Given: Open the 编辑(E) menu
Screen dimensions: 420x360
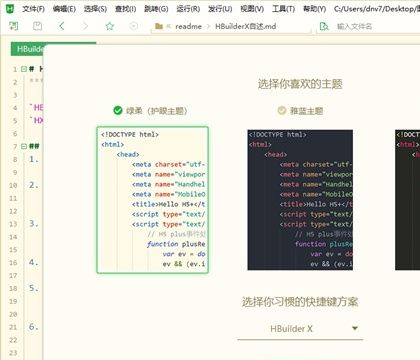Looking at the screenshot, I should click(x=64, y=9).
